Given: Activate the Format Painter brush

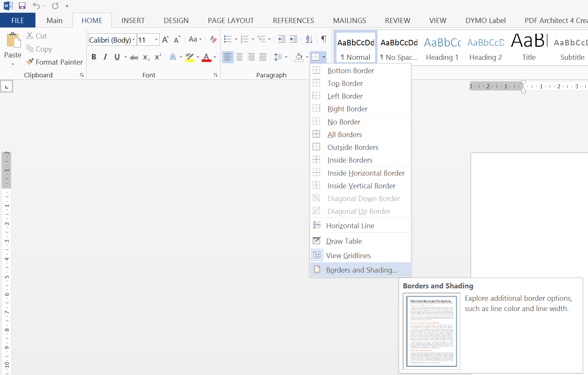Looking at the screenshot, I should coord(54,62).
